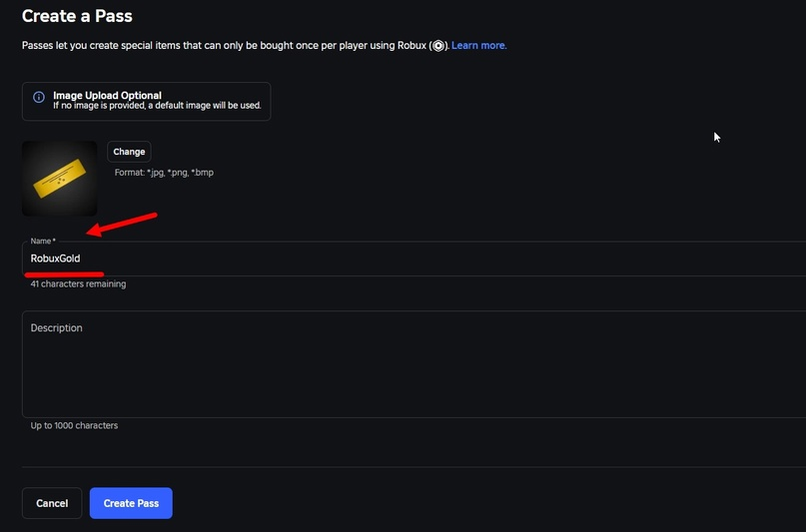
Task: Click the default image notice text
Action: click(158, 105)
